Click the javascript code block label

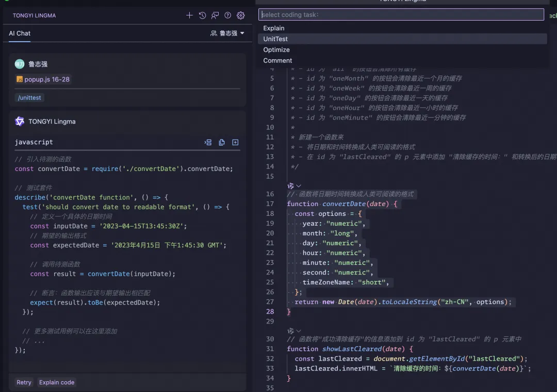pyautogui.click(x=34, y=142)
